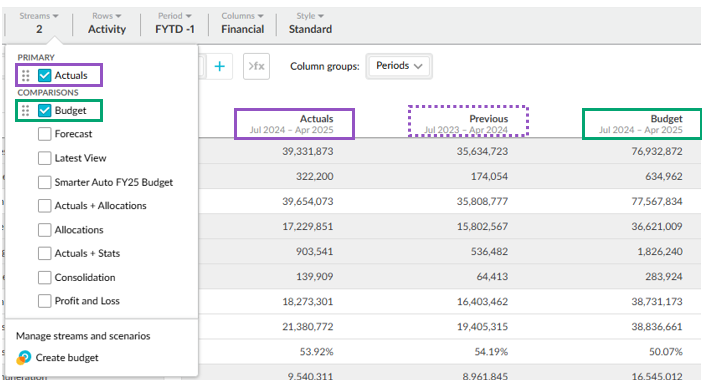Enable the Forecast stream checkbox
The image size is (702, 380).
click(x=44, y=134)
